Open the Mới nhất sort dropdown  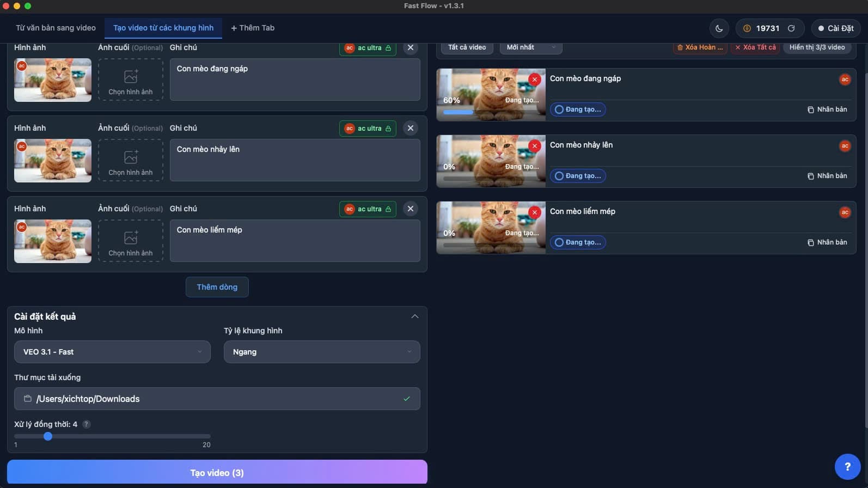pos(531,47)
